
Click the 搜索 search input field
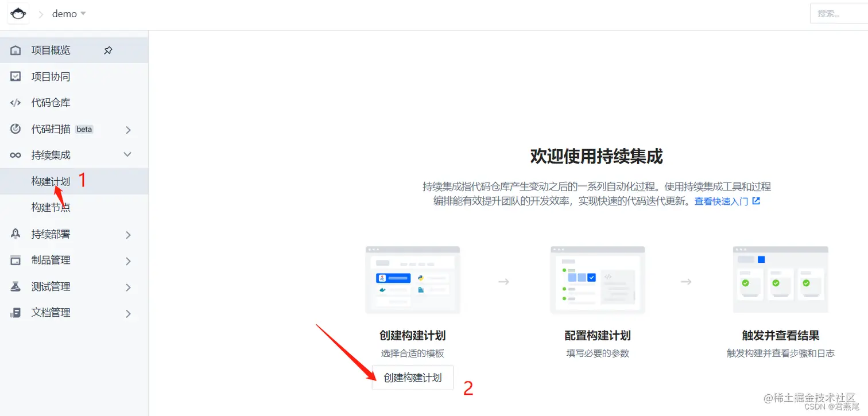pyautogui.click(x=838, y=13)
